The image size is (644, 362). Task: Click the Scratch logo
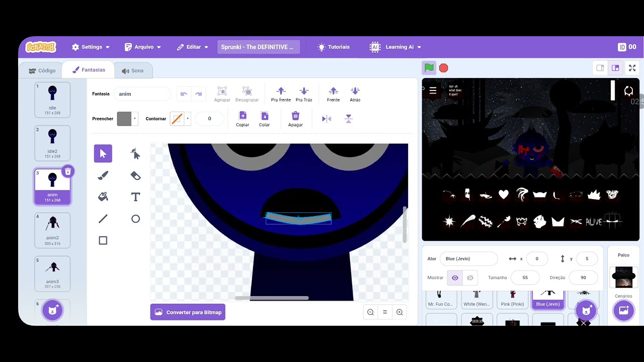pos(41,47)
